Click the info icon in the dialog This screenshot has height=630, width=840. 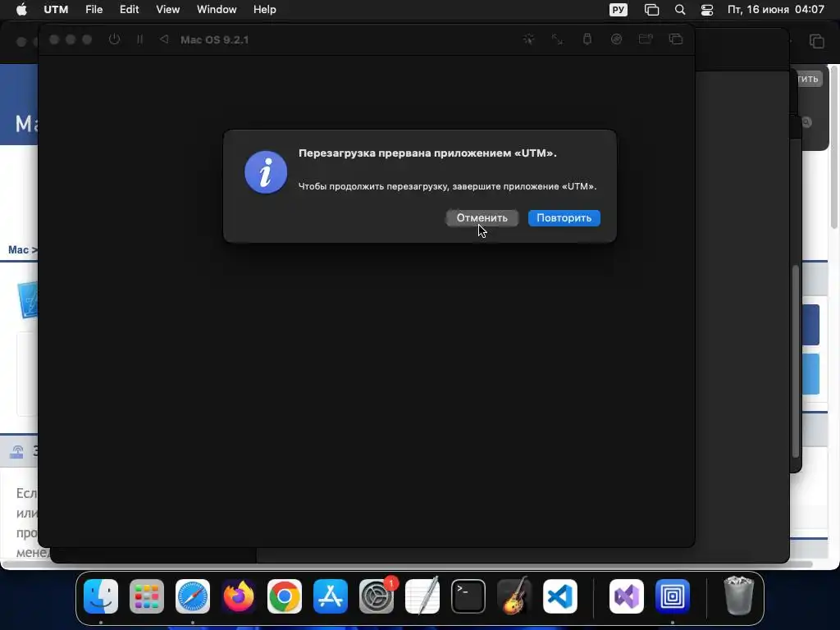click(x=266, y=172)
